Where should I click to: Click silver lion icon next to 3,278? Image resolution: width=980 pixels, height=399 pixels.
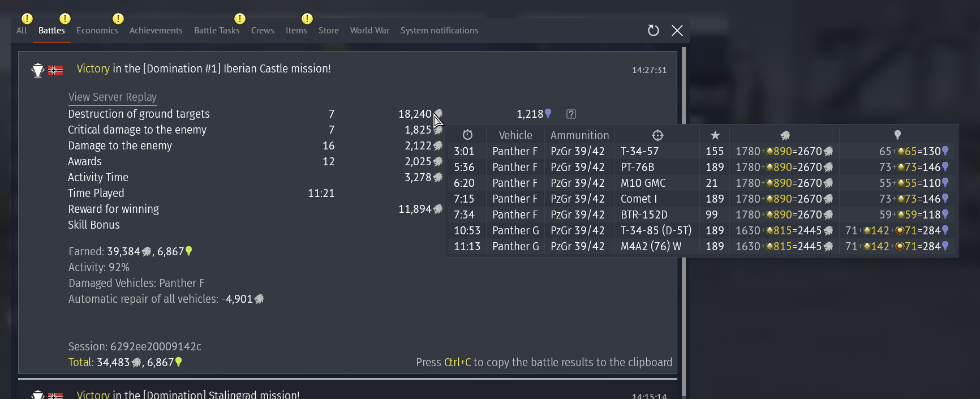click(438, 178)
